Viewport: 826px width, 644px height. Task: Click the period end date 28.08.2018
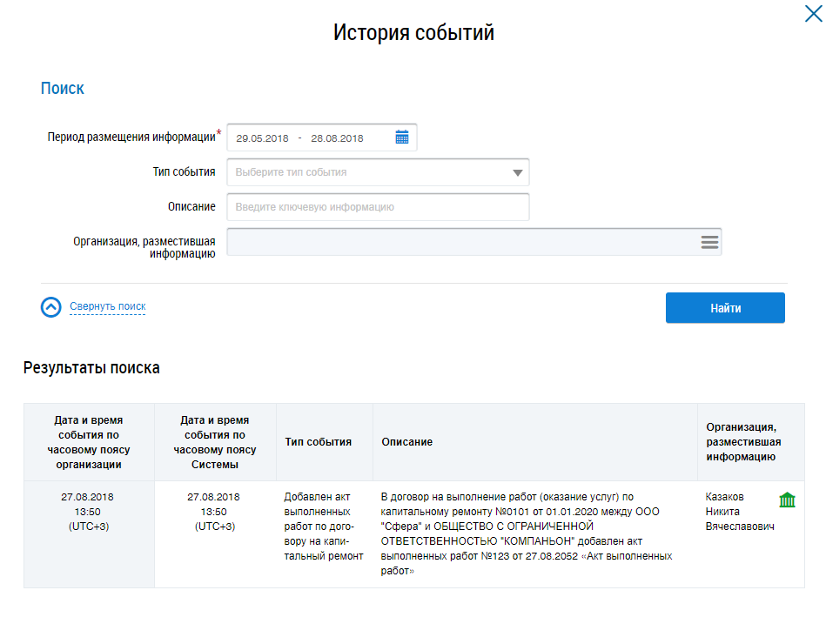coord(337,138)
